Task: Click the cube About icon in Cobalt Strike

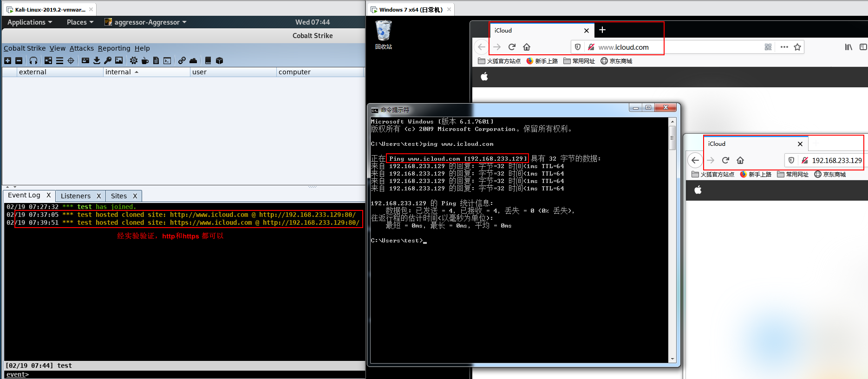Action: pyautogui.click(x=220, y=60)
